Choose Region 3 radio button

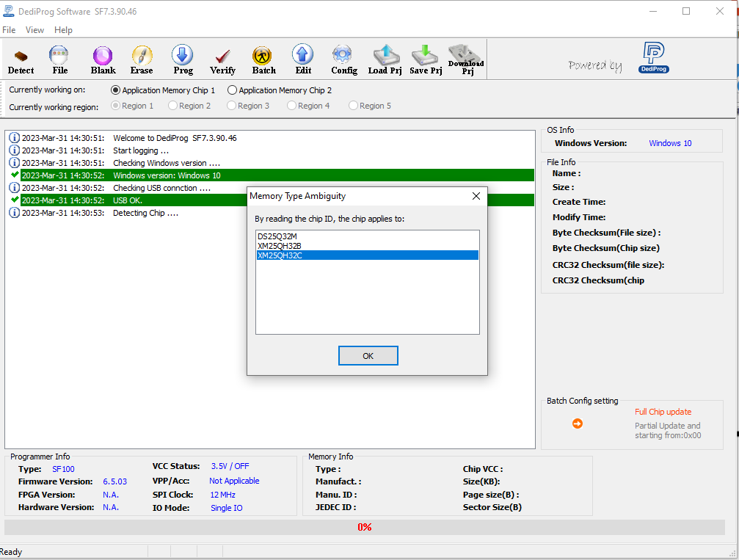pos(231,106)
